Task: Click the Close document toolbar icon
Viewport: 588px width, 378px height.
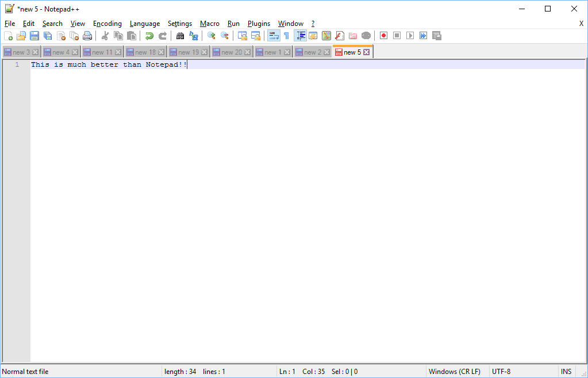Action: pos(61,36)
